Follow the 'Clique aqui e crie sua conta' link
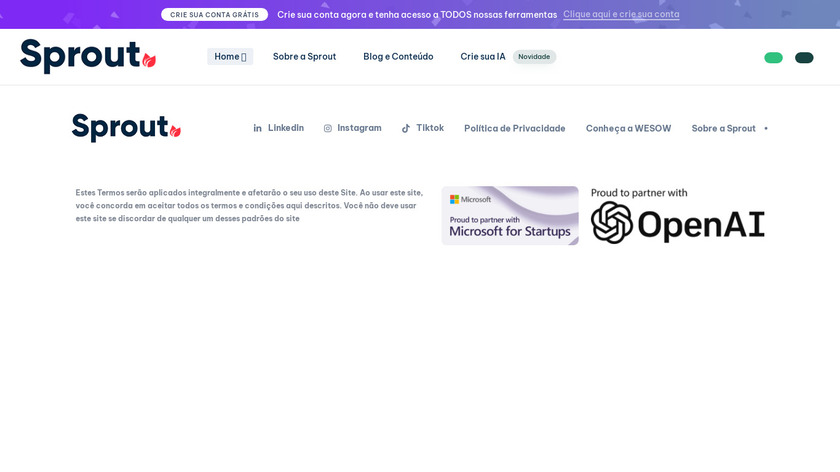Screen dimensions: 840x472 [621, 14]
